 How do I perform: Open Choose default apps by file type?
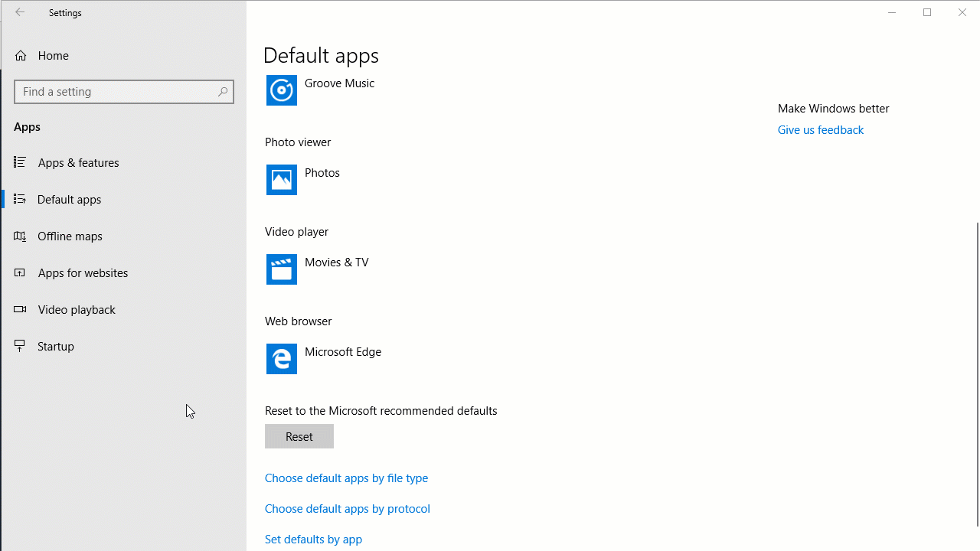(346, 478)
